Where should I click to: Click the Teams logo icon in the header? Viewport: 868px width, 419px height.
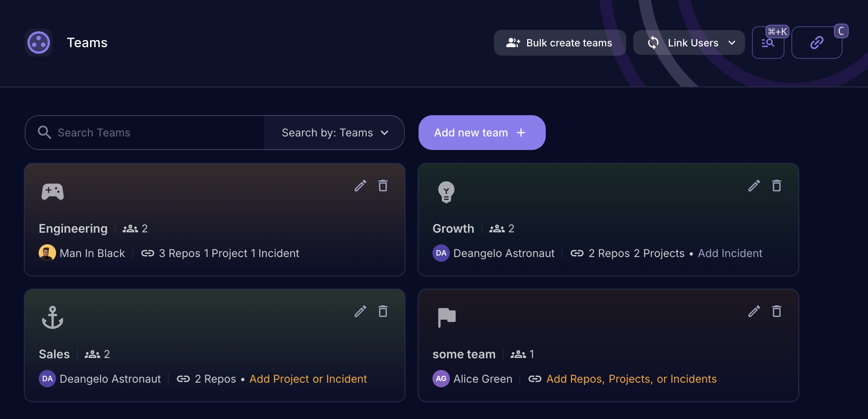pyautogui.click(x=39, y=43)
